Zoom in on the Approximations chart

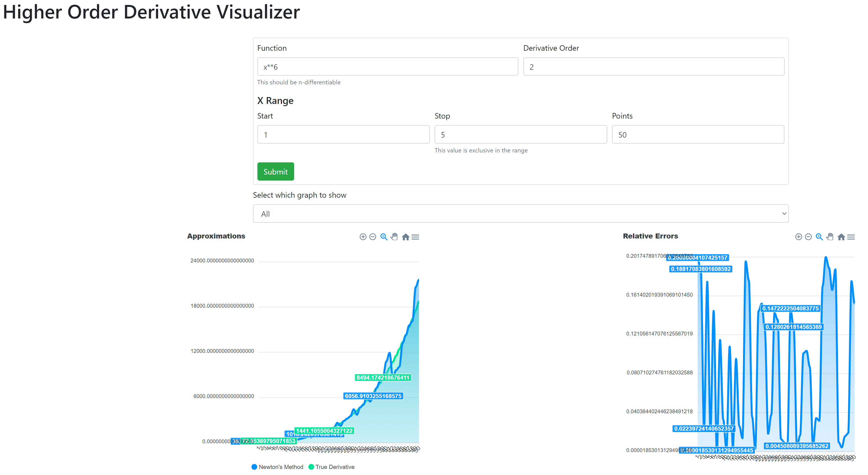[x=363, y=237]
